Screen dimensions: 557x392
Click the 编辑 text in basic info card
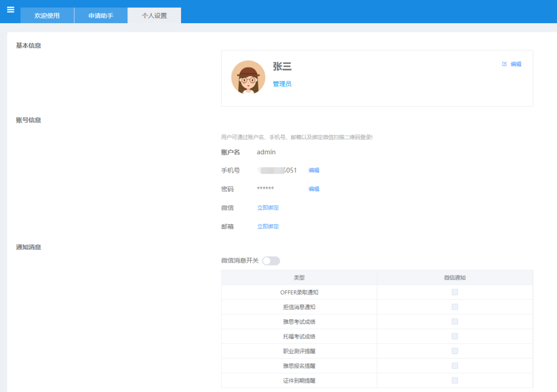(516, 64)
